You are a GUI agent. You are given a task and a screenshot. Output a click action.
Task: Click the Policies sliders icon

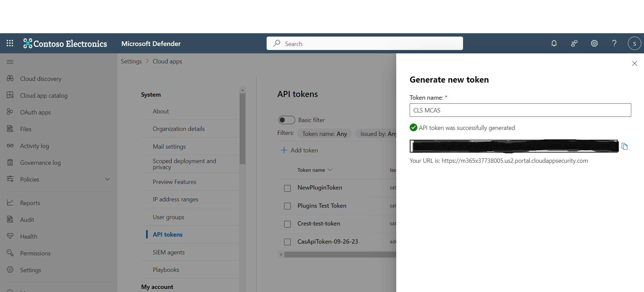click(10, 179)
